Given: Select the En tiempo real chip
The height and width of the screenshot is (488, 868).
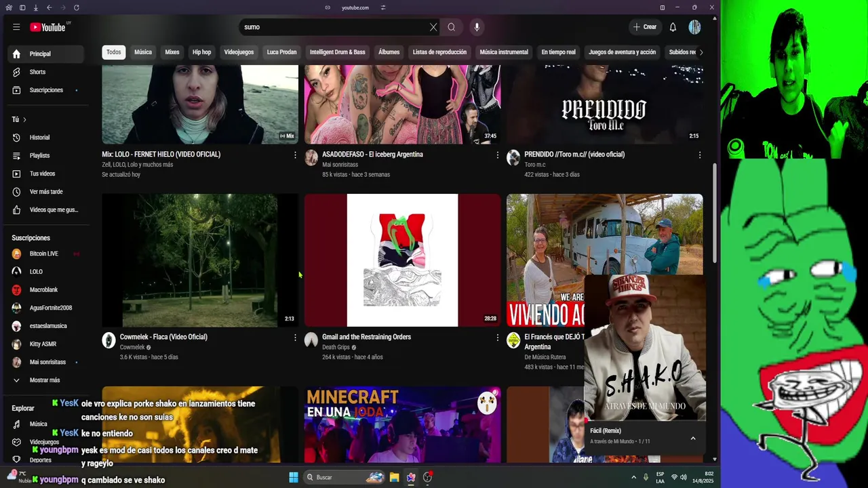Looking at the screenshot, I should coord(558,52).
